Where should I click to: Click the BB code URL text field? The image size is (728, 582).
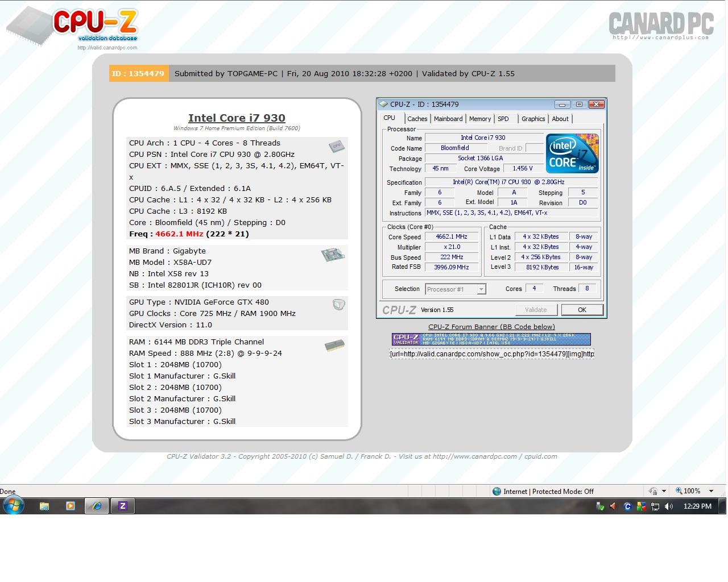point(491,354)
